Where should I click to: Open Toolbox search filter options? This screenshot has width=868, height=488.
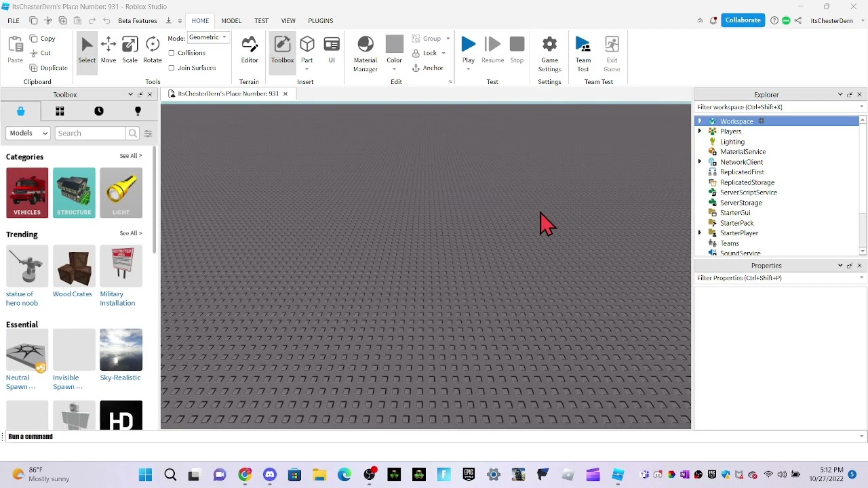pos(148,134)
